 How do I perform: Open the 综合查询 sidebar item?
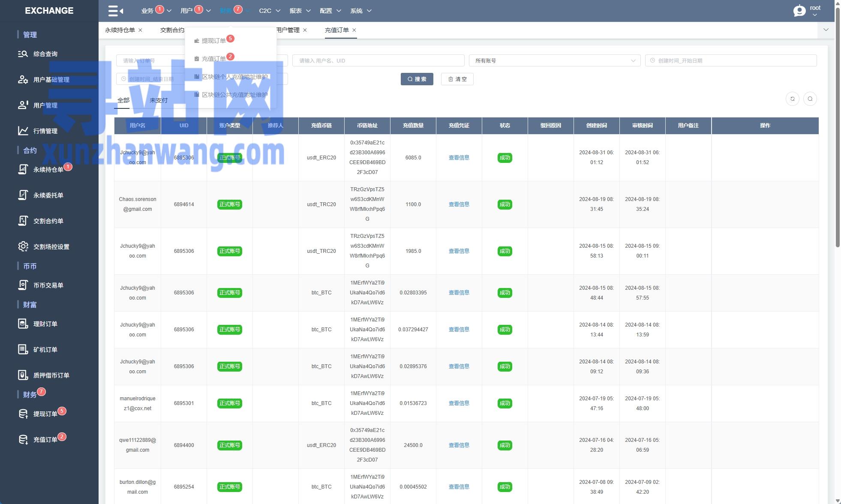tap(45, 54)
